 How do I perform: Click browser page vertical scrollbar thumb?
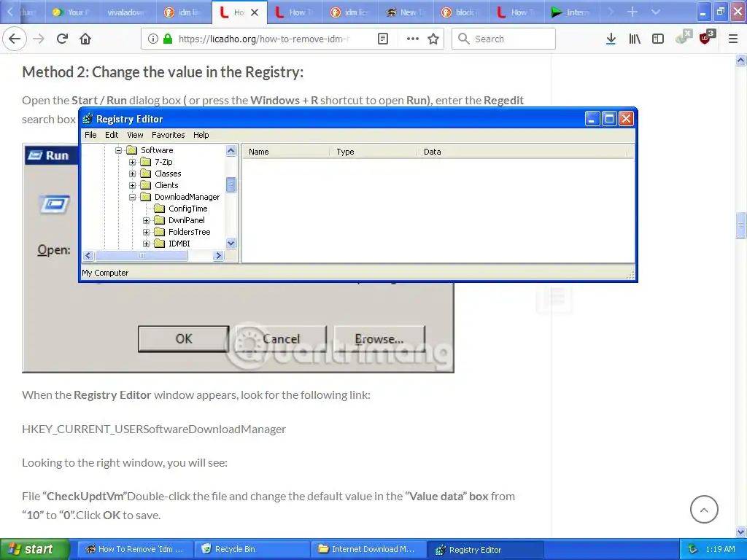tap(740, 225)
